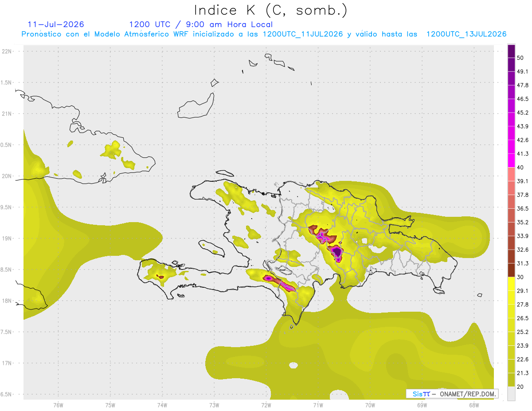Image resolution: width=532 pixels, height=411 pixels.
Task: Click the '69W' longitude label
Action: coord(422,406)
